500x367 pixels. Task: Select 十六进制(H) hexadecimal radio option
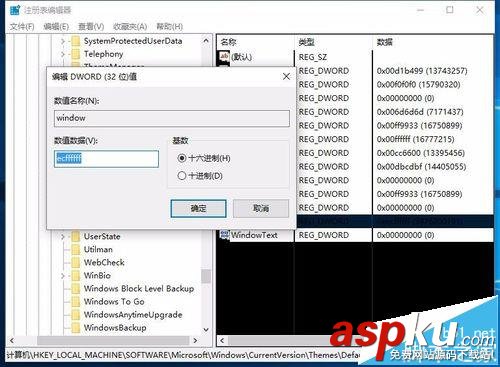[182, 158]
